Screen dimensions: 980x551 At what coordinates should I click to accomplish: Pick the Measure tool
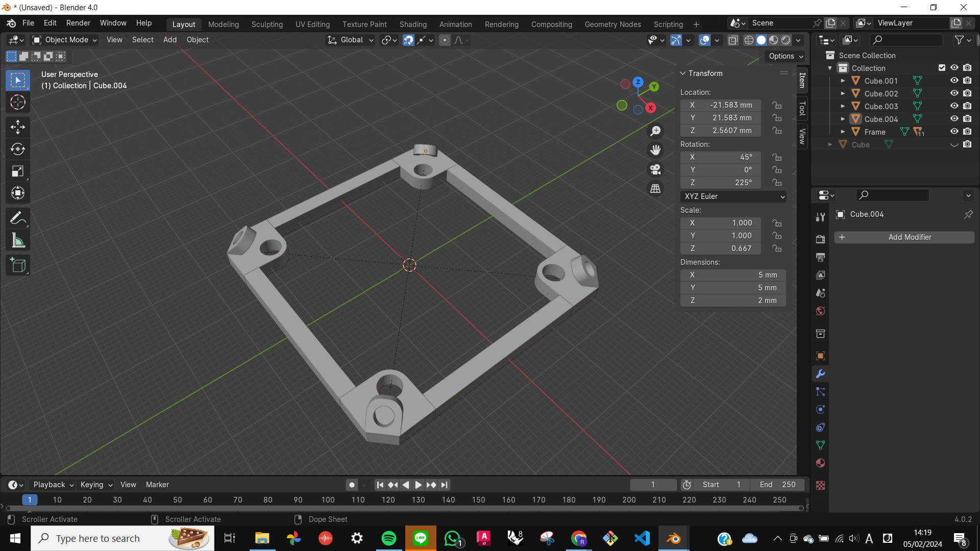coord(18,240)
